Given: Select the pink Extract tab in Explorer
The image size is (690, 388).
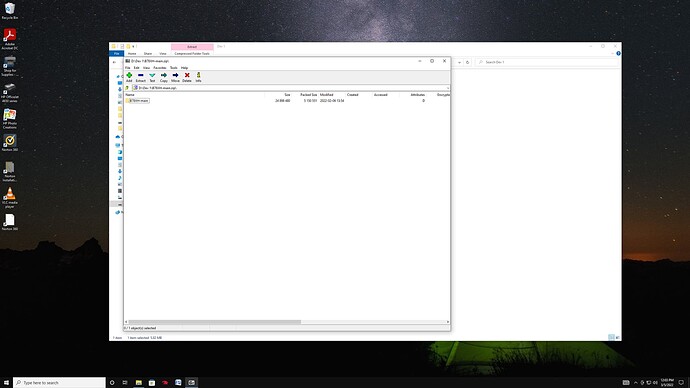Looking at the screenshot, I should pos(192,47).
